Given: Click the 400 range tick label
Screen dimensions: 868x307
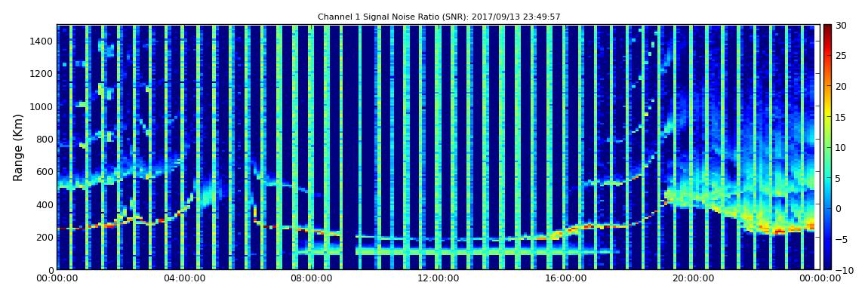Looking at the screenshot, I should (x=45, y=204).
